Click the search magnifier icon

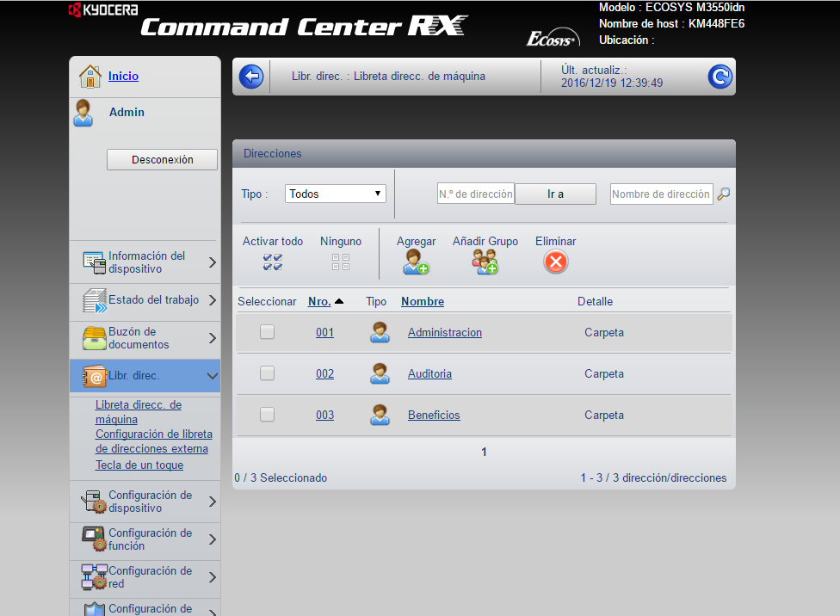723,194
